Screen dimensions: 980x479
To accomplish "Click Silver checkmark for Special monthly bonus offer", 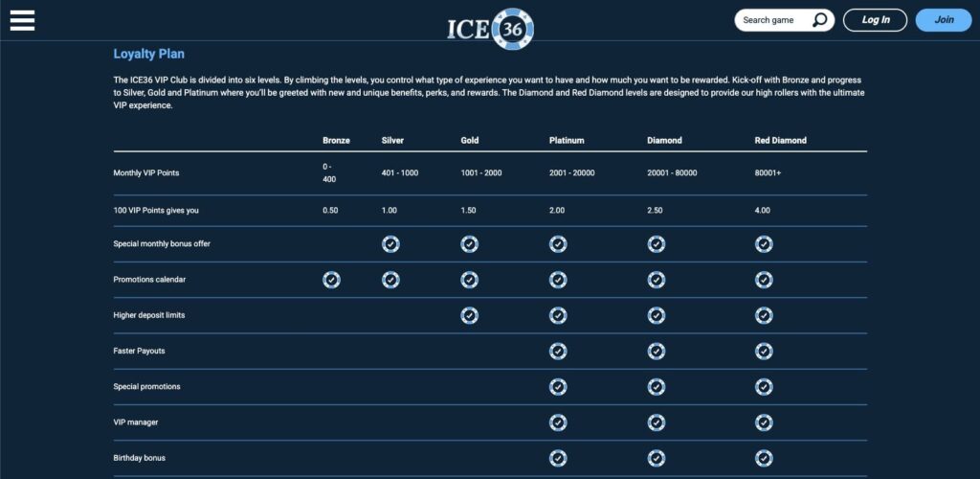I will tap(390, 244).
